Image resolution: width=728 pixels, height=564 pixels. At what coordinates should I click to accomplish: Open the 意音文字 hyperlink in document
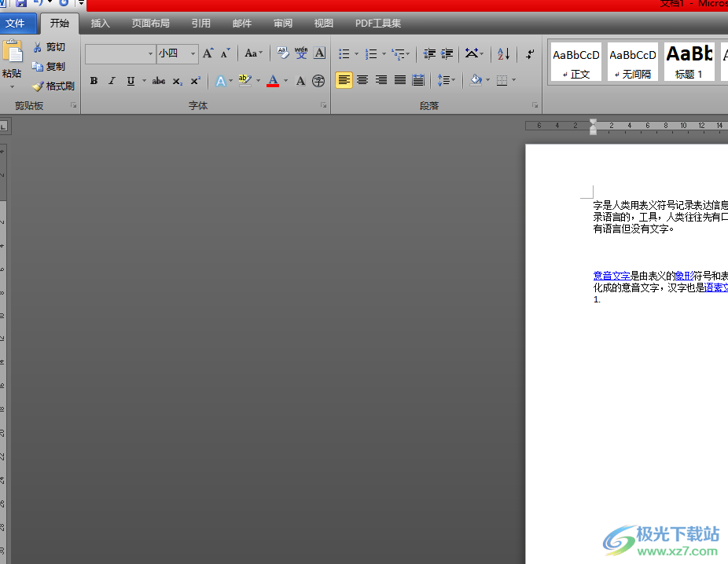point(612,276)
